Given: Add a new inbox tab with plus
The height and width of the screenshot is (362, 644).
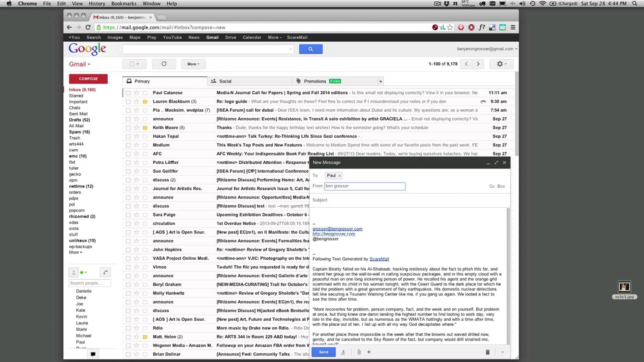Looking at the screenshot, I should pyautogui.click(x=380, y=81).
